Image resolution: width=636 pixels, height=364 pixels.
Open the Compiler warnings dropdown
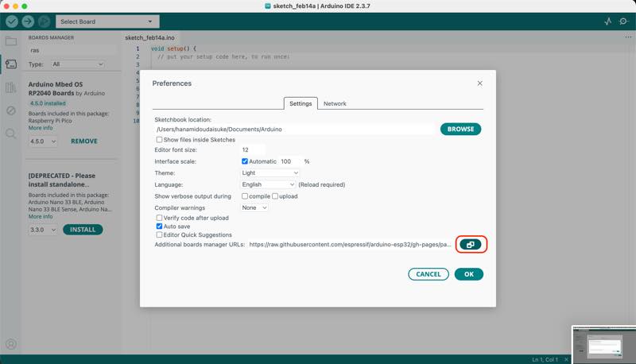click(254, 207)
